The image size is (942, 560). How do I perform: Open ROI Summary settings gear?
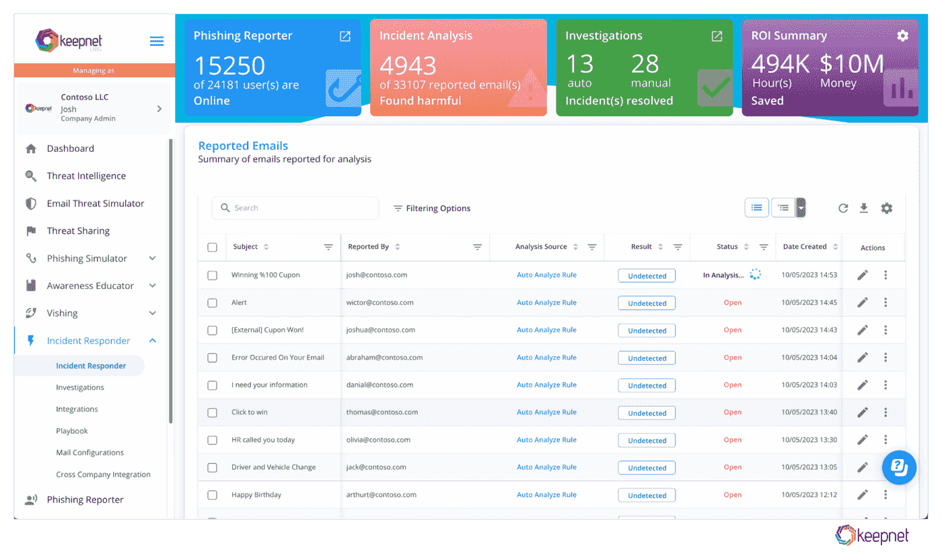pos(903,36)
